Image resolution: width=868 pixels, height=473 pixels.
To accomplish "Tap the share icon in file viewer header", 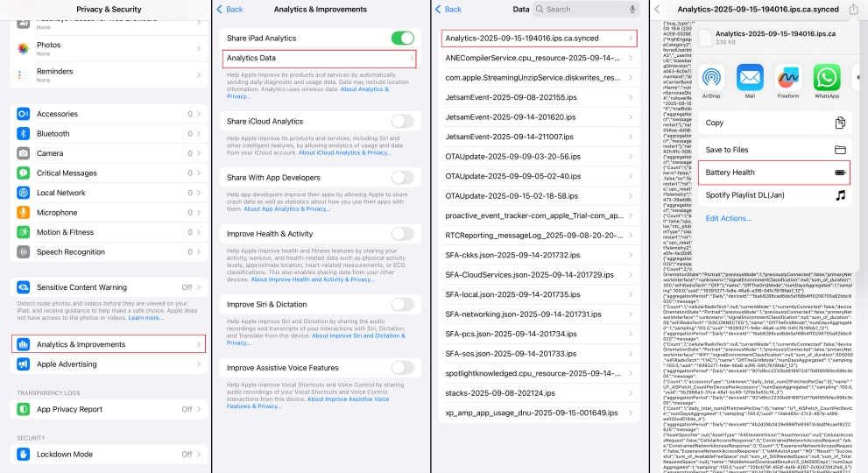I will click(x=853, y=9).
